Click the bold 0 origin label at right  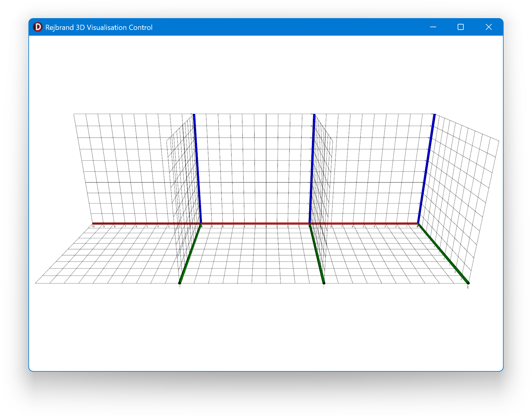point(417,226)
